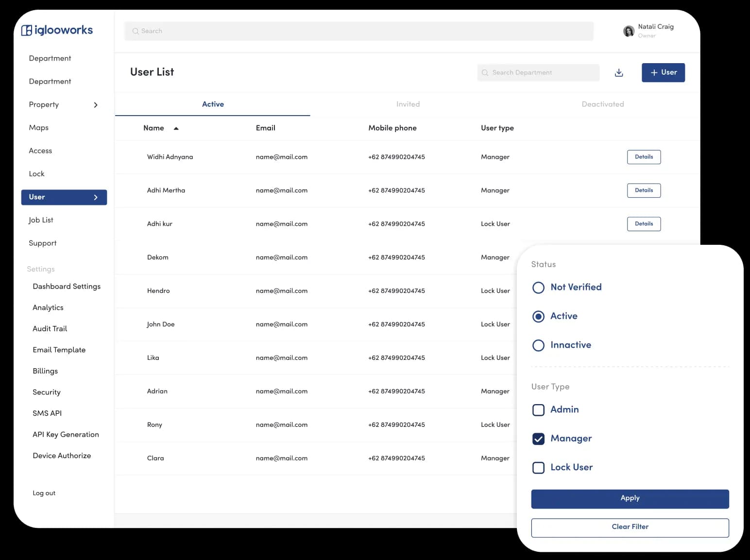Switch to the Invited tab
The image size is (750, 560).
[408, 104]
